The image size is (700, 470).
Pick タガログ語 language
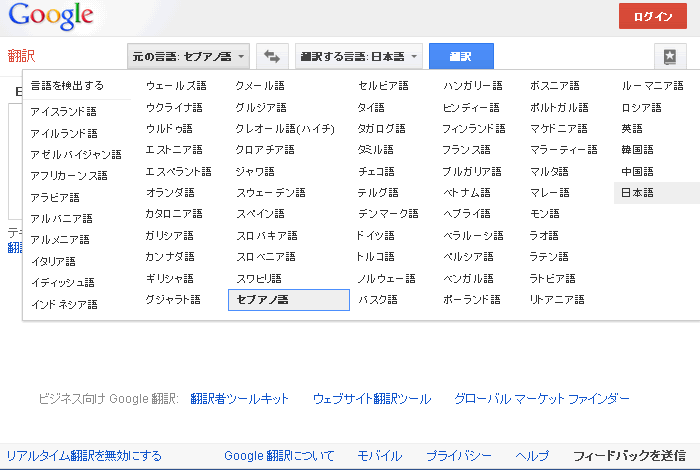[381, 129]
